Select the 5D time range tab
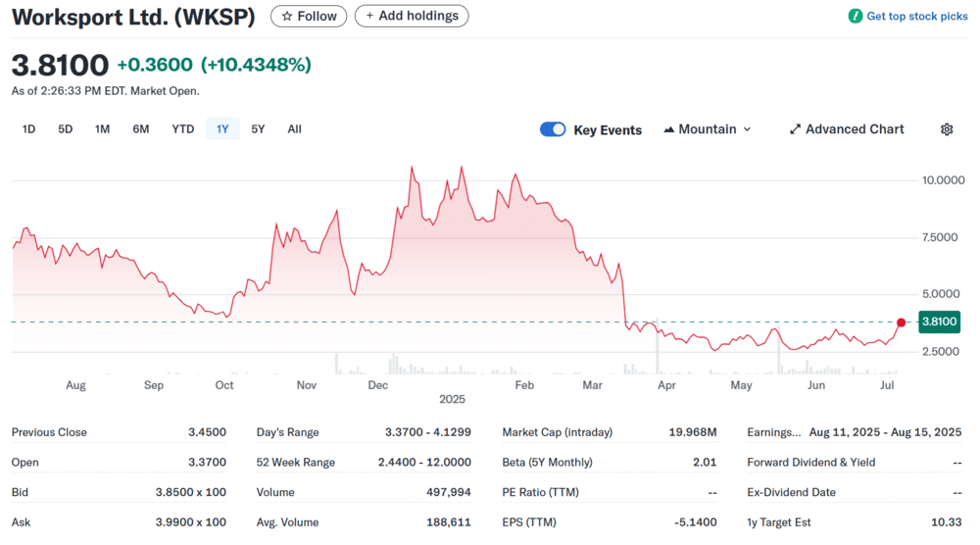The height and width of the screenshot is (545, 980). pos(65,129)
